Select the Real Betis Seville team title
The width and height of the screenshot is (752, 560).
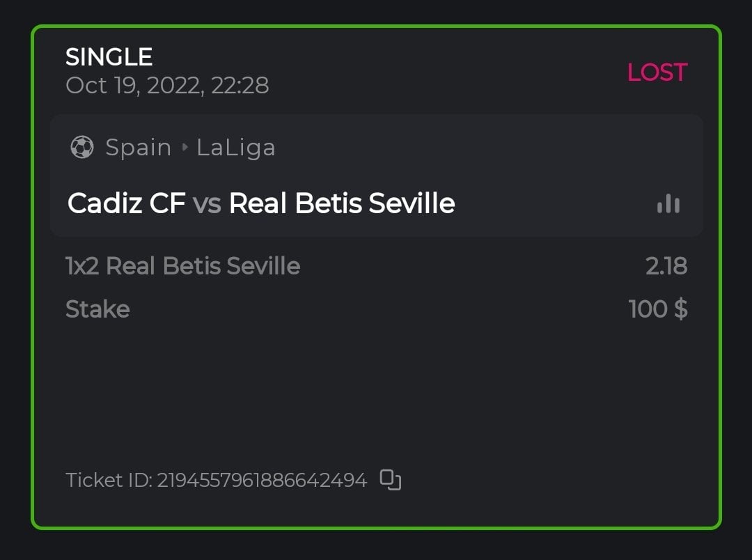[342, 203]
